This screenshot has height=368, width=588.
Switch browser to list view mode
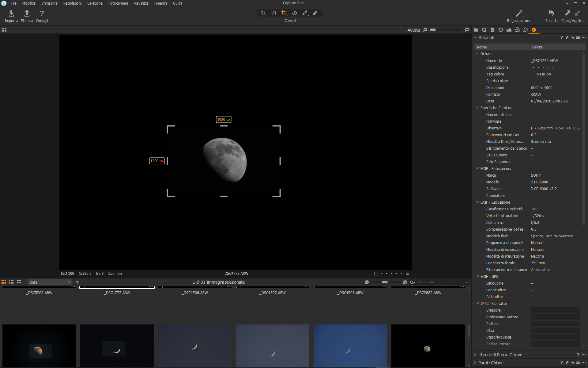pos(11,282)
